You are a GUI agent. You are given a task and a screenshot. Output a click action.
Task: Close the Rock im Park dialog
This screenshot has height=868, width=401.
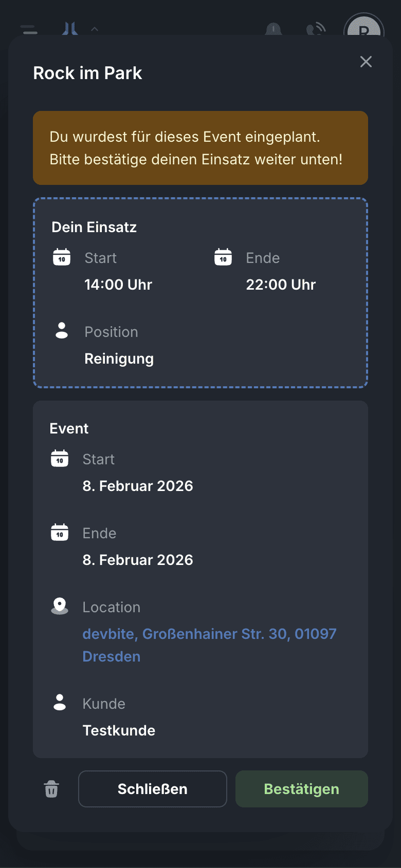coord(366,62)
